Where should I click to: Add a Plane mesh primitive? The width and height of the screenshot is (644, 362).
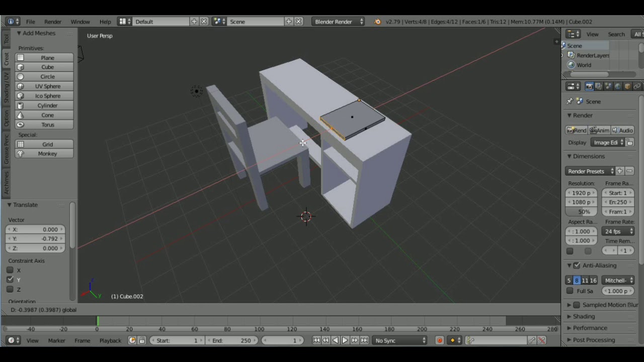point(44,58)
